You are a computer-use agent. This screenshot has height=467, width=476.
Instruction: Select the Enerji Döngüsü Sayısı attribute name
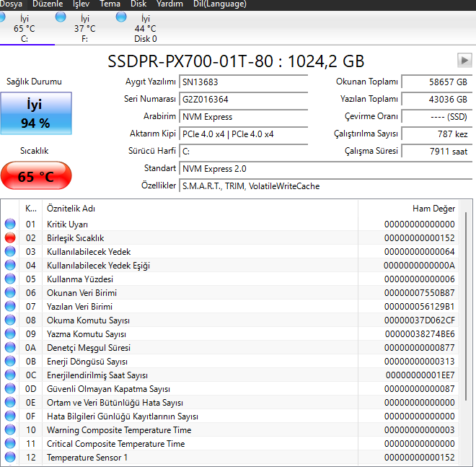coord(87,362)
